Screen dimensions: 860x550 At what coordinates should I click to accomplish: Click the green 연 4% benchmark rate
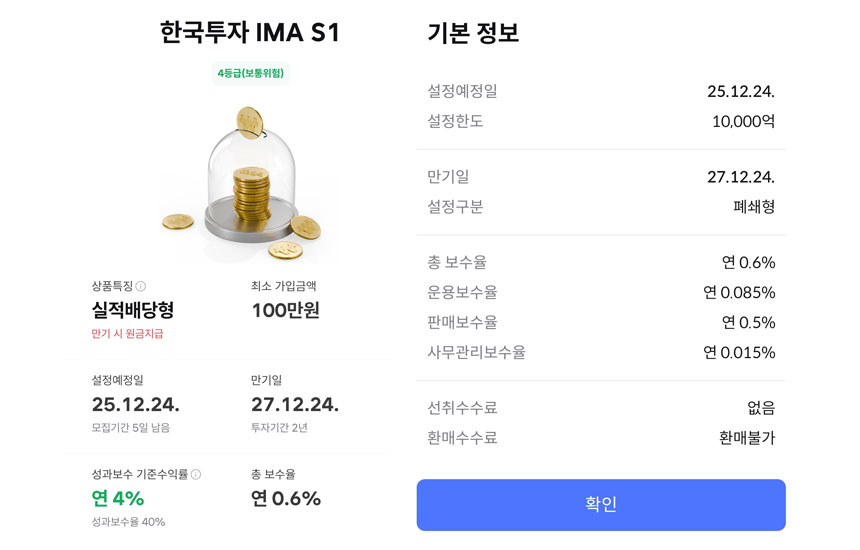pos(118,498)
